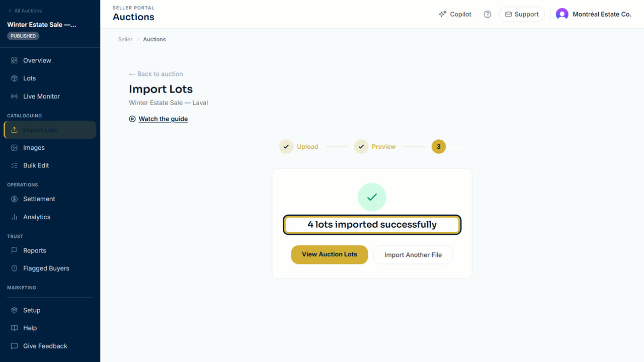Open the Overview grid icon in sidebar
The width and height of the screenshot is (644, 362).
click(x=14, y=60)
